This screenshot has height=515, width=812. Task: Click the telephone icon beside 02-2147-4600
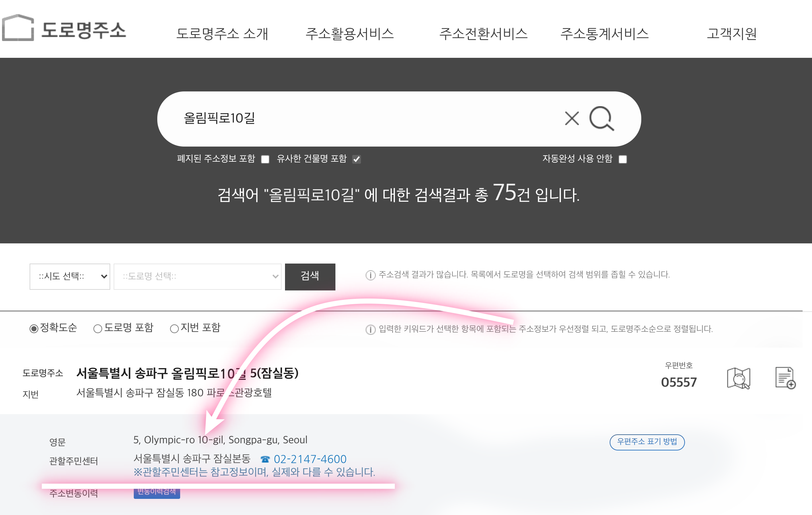point(265,459)
